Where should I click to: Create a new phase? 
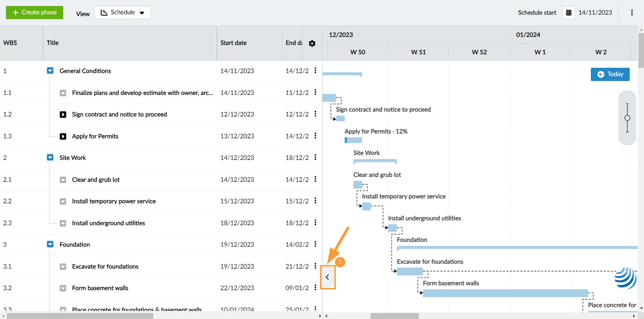point(35,12)
